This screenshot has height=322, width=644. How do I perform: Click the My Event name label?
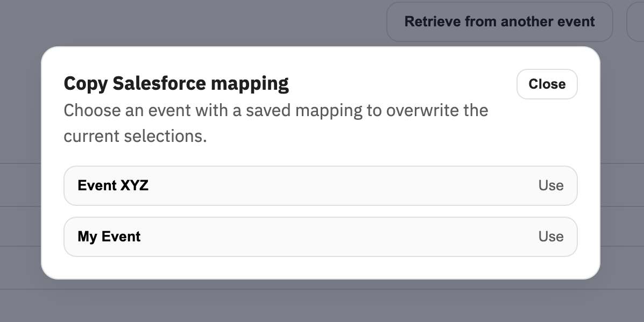click(x=109, y=237)
